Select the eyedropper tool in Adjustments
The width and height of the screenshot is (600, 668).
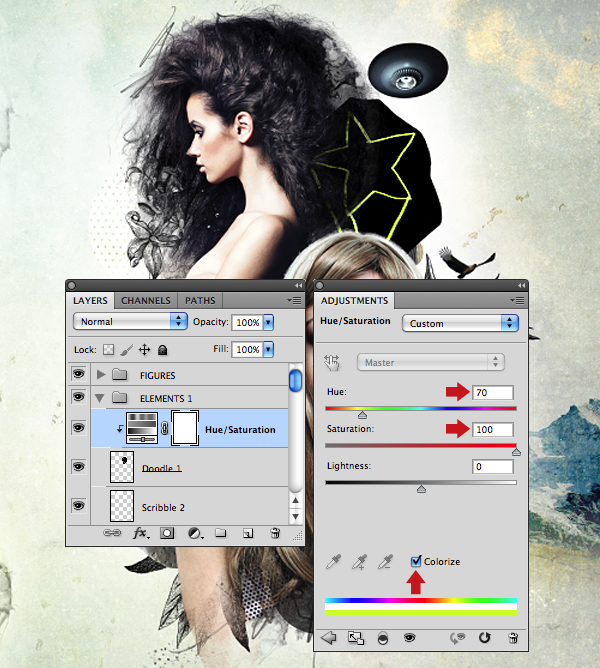(x=333, y=561)
